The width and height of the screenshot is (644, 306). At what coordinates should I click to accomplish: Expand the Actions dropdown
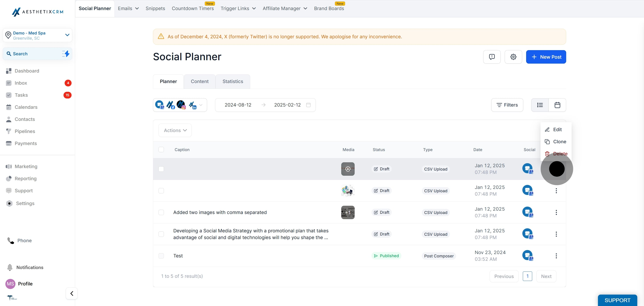pyautogui.click(x=175, y=130)
